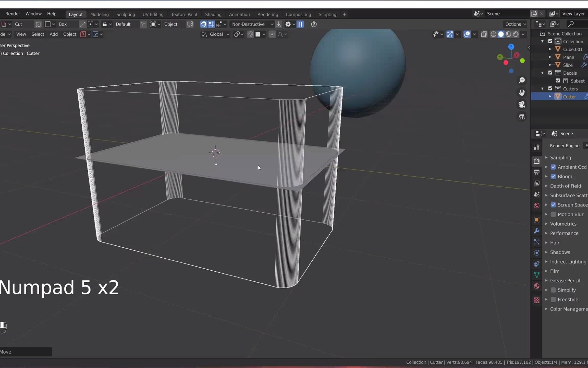The image size is (588, 368).
Task: Click the object properties icon
Action: (536, 220)
